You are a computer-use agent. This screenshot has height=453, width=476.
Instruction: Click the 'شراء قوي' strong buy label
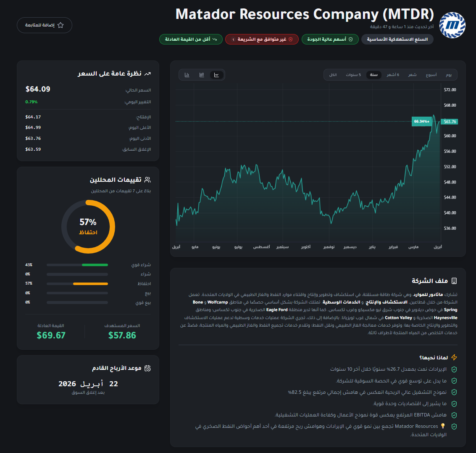pos(141,265)
